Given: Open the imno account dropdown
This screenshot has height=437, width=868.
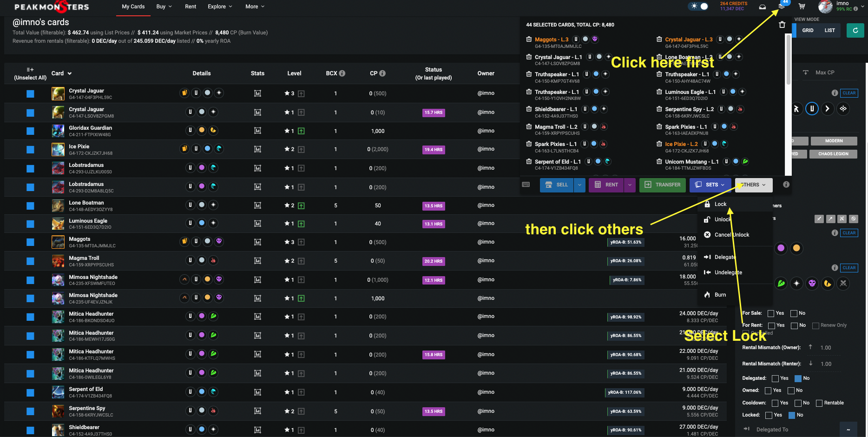Looking at the screenshot, I should (842, 7).
